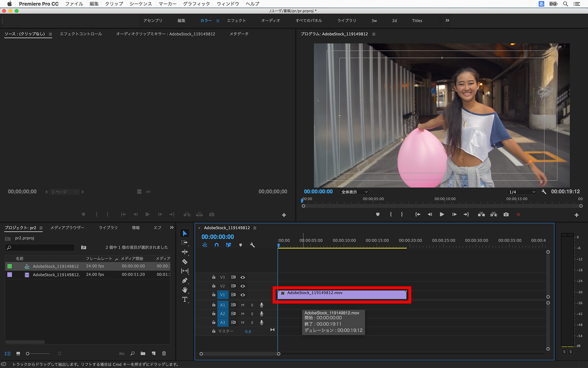Open the シーケンス menu

(141, 4)
